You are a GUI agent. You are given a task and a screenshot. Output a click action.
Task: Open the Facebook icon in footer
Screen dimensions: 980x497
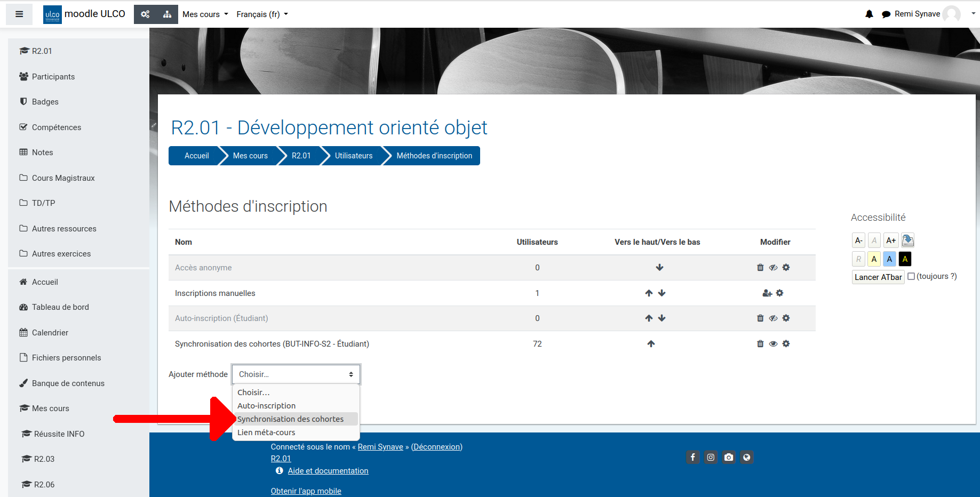tap(692, 457)
